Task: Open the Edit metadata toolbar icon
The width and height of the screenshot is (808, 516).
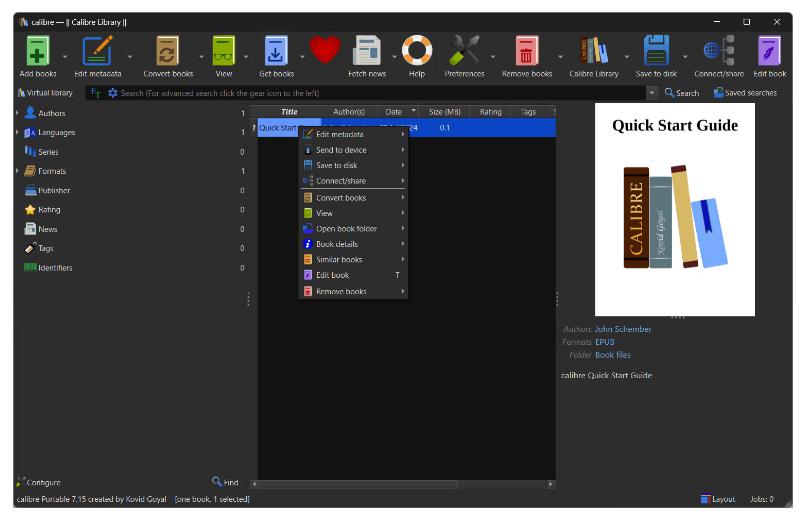Action: (x=97, y=51)
